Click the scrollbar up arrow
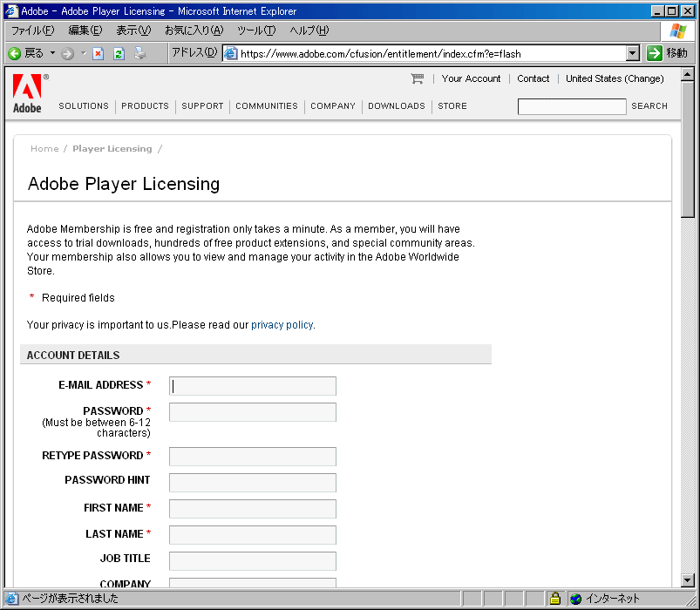The image size is (700, 610). (x=688, y=74)
